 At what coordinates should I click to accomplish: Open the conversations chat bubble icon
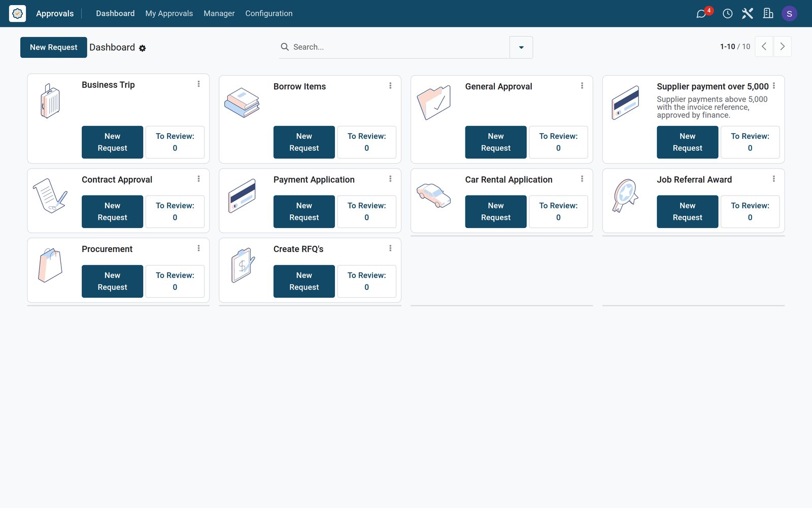tap(701, 14)
